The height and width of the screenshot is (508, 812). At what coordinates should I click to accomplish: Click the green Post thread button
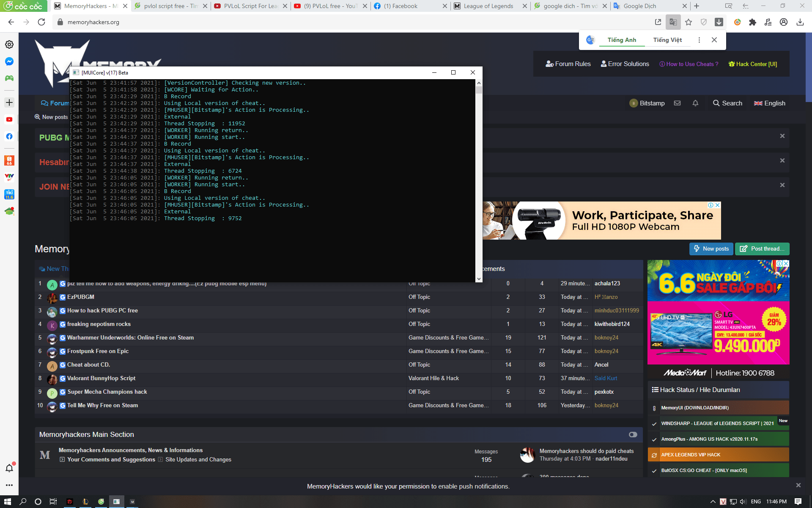point(762,249)
